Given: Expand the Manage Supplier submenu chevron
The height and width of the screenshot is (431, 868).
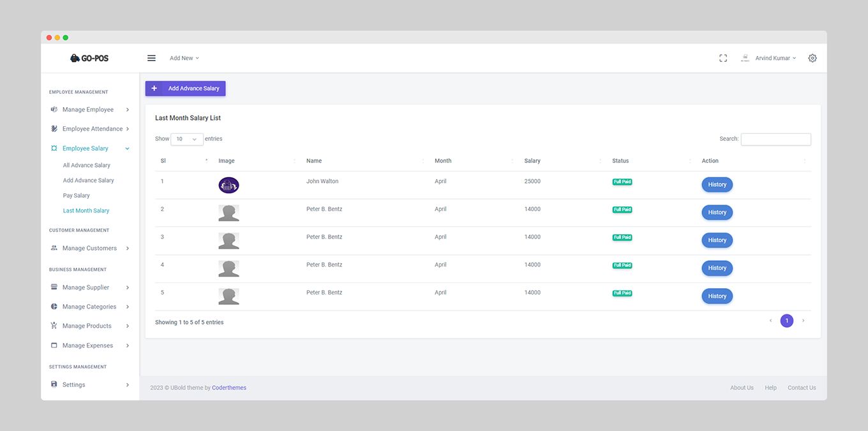Looking at the screenshot, I should pyautogui.click(x=128, y=288).
